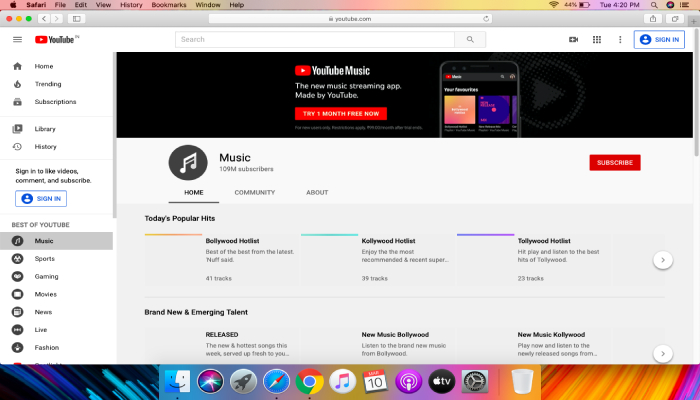Show all Safari tabs overview
This screenshot has width=700, height=400.
click(675, 18)
